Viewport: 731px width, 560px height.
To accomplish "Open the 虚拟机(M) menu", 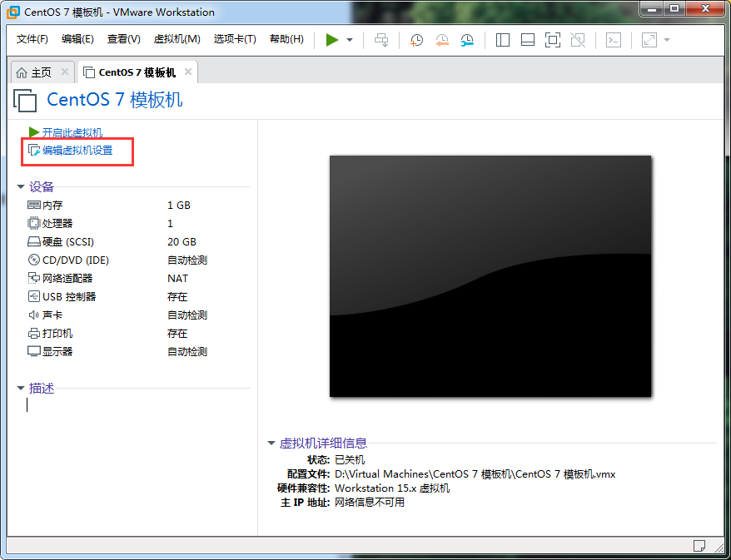I will click(x=177, y=39).
